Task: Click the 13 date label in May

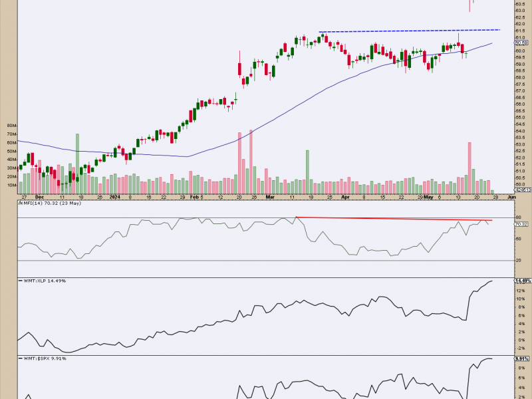Action: point(458,197)
